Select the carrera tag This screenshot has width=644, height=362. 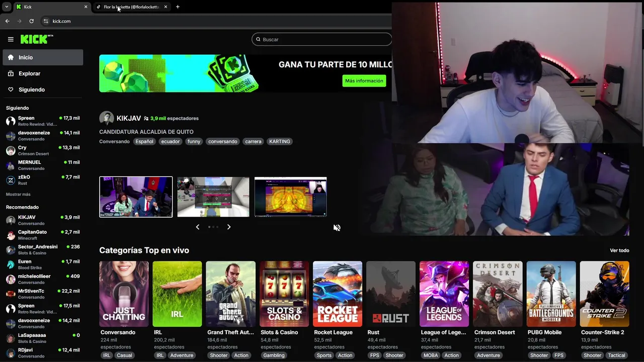pos(253,141)
